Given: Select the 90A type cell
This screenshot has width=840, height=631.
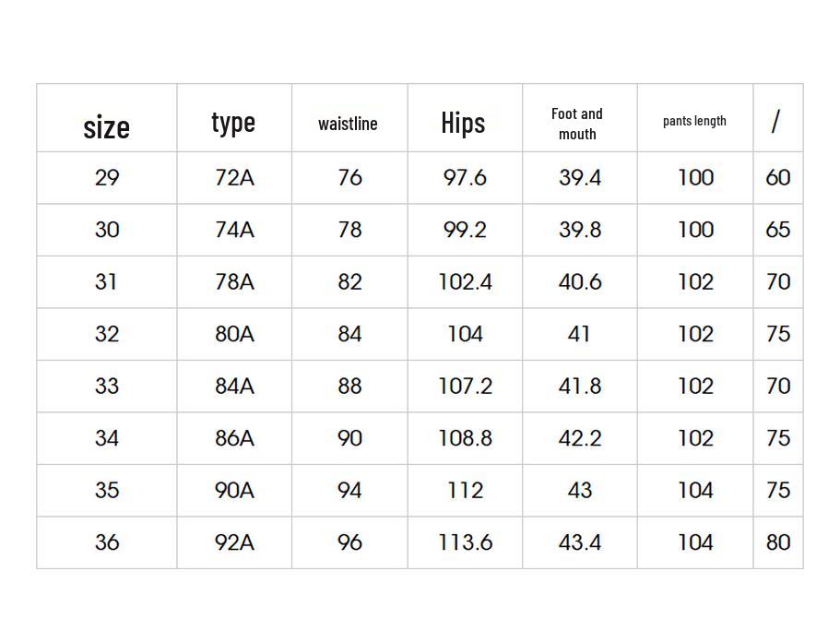Looking at the screenshot, I should coord(234,490).
